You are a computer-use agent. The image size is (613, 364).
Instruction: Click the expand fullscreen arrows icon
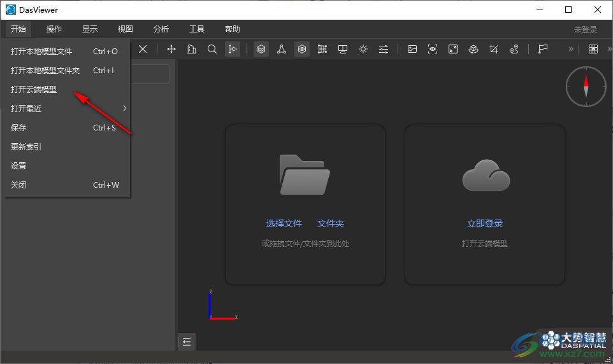pos(452,49)
